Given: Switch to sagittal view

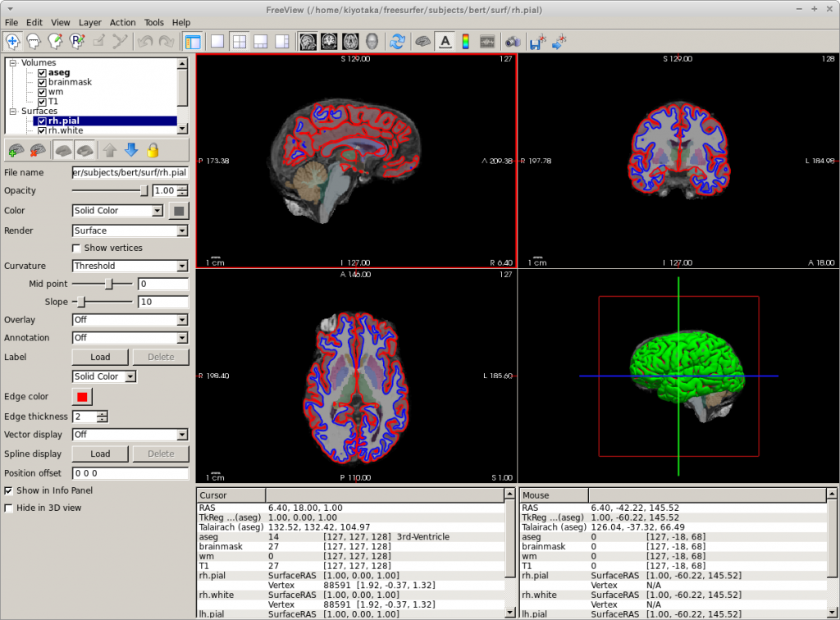Looking at the screenshot, I should 308,41.
